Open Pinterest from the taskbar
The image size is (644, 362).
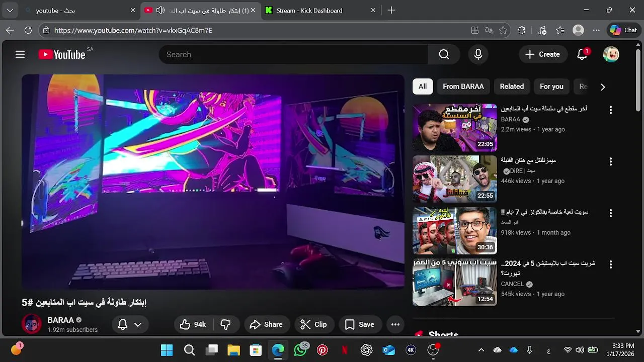point(323,350)
